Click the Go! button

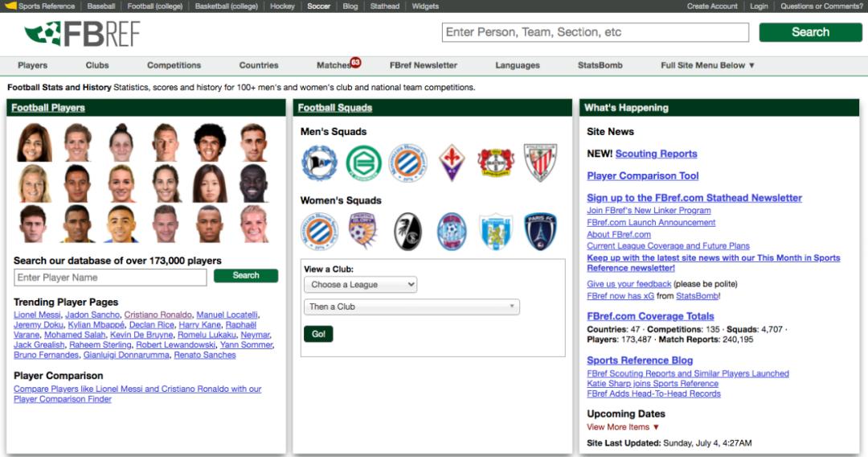coord(318,334)
